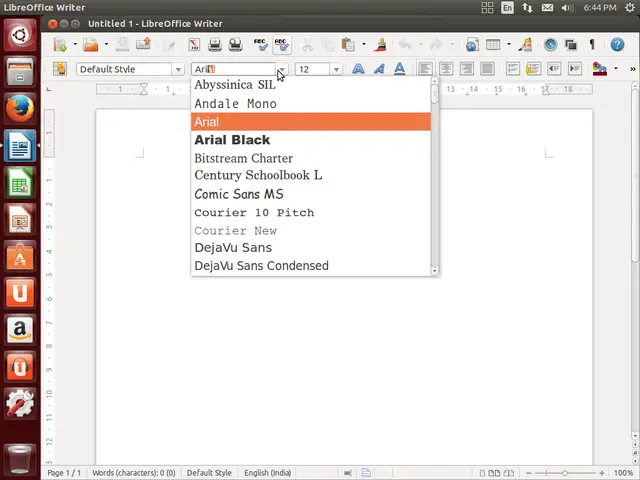Click the Open file folder icon
The image size is (640, 480).
click(91, 44)
